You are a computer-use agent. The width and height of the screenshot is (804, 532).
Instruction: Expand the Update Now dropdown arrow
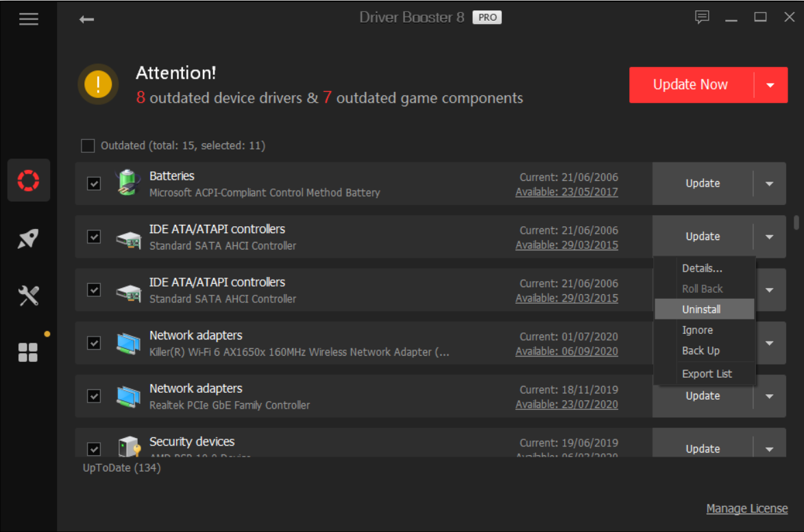coord(770,85)
